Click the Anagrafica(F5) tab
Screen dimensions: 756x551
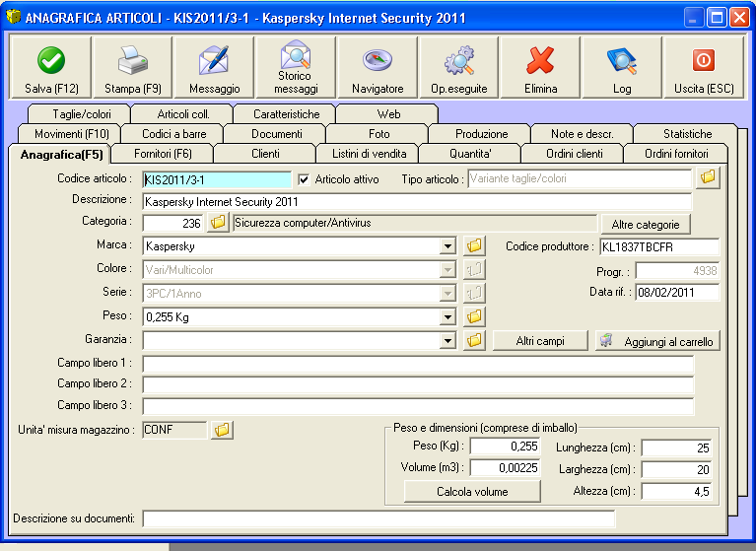(61, 155)
